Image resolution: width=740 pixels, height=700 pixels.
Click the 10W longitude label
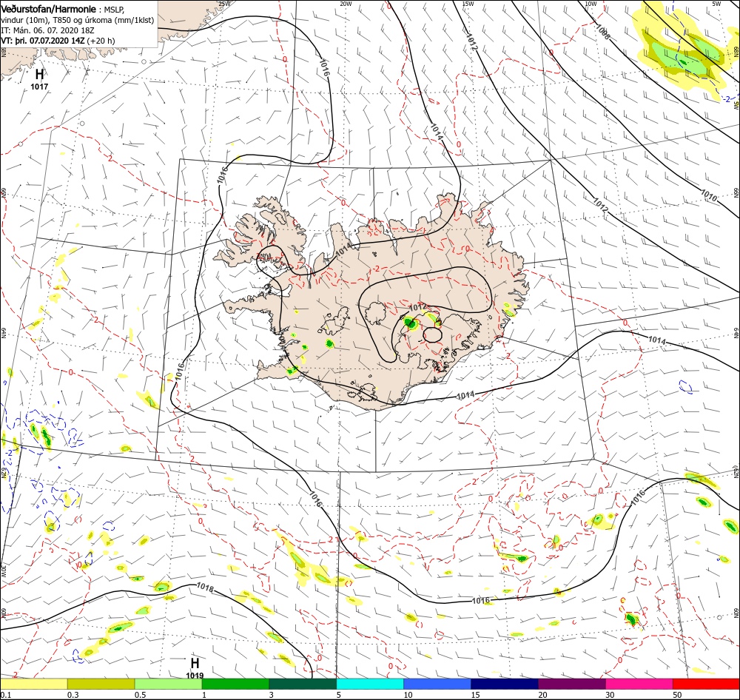point(591,4)
